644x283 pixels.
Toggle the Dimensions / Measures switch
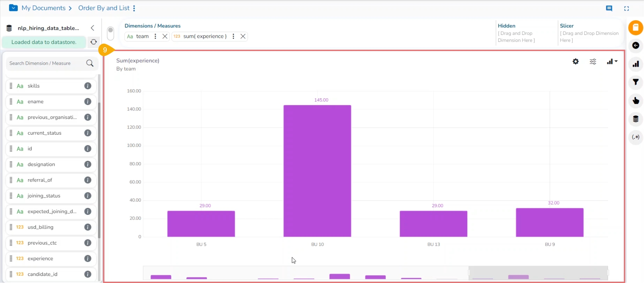coord(110,34)
